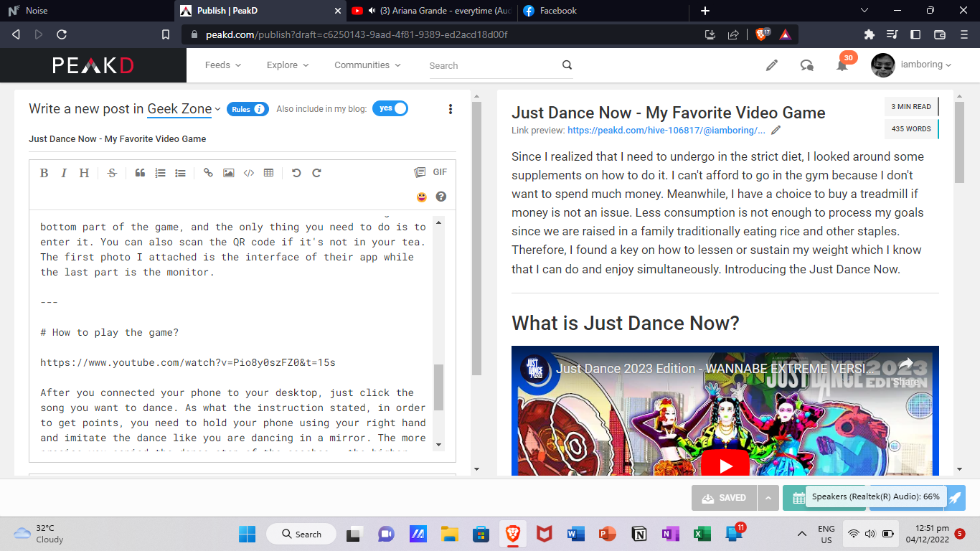This screenshot has height=551, width=980.
Task: Click the publish rocket button
Action: point(953,498)
